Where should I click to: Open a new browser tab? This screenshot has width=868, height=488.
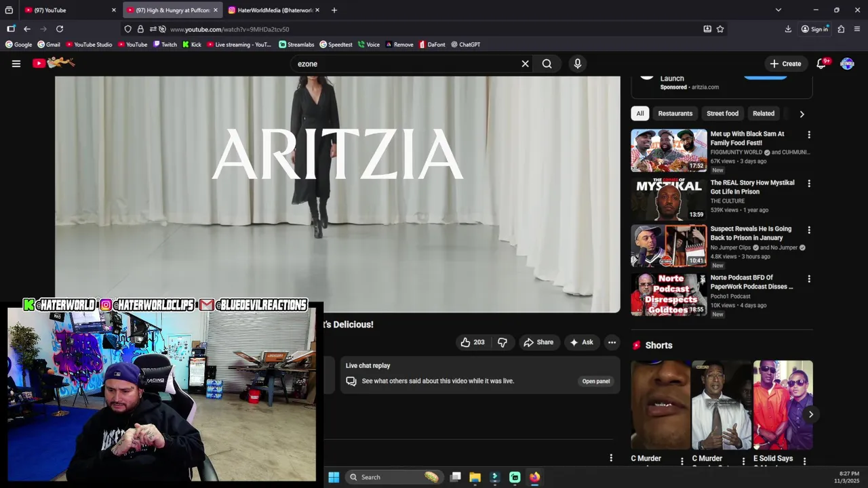click(334, 10)
